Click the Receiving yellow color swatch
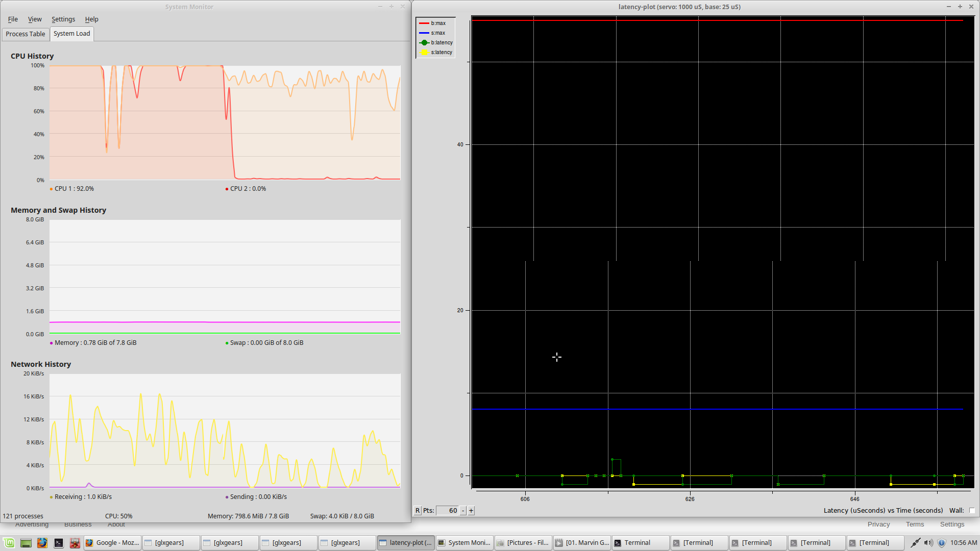Viewport: 980px width, 551px height. pyautogui.click(x=51, y=497)
